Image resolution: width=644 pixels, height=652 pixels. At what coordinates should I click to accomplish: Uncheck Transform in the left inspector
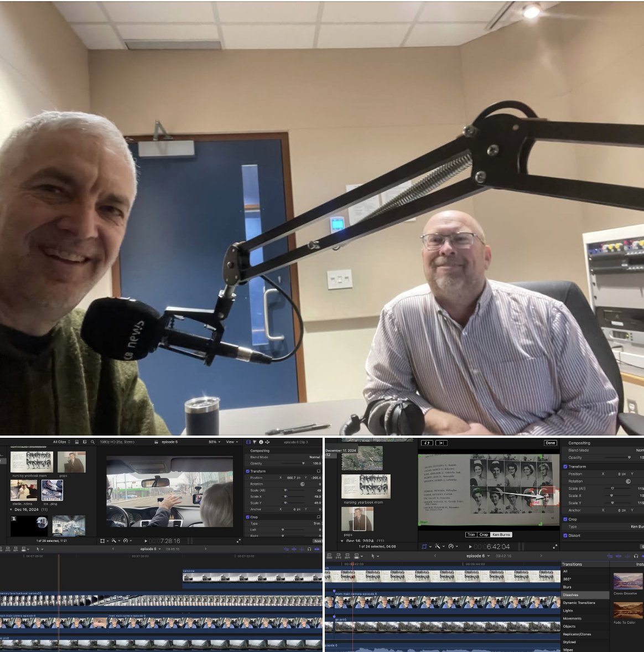click(x=248, y=471)
